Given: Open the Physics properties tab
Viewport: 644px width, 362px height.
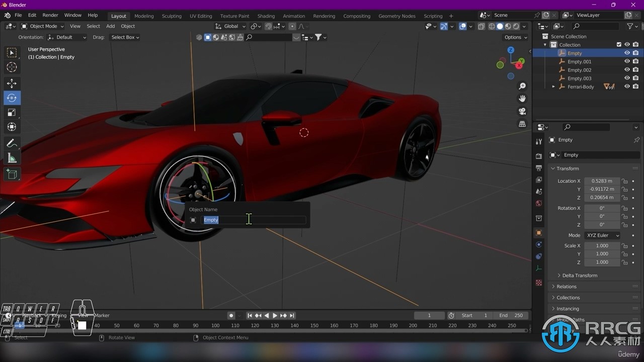Looking at the screenshot, I should click(539, 245).
